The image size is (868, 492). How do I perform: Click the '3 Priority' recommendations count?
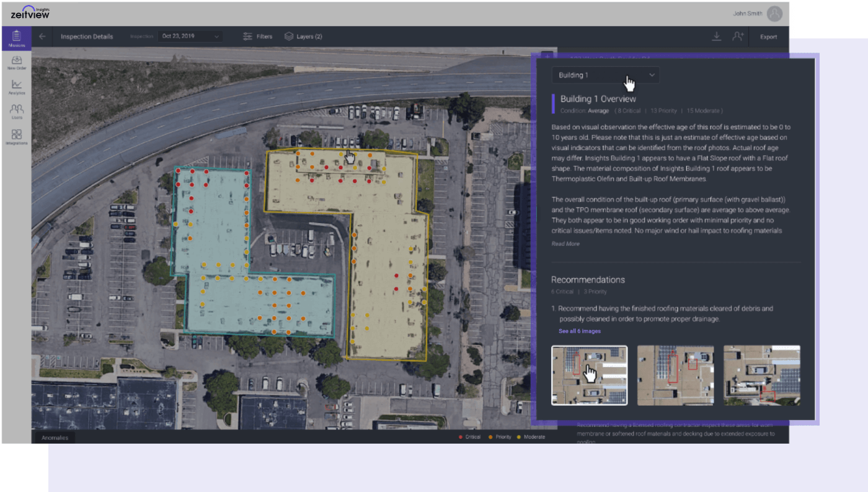(595, 292)
